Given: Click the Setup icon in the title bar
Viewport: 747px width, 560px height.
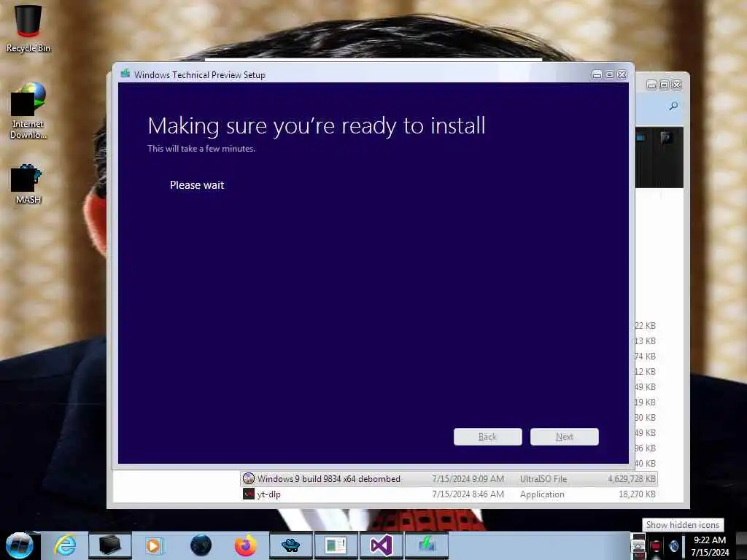Looking at the screenshot, I should pos(125,74).
